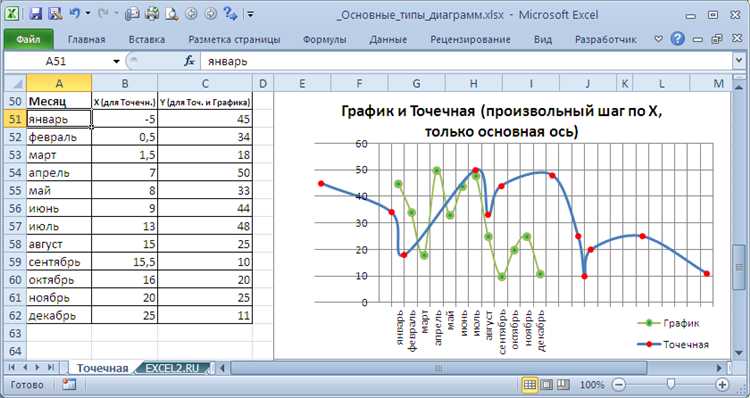Switch to the EXCEL2.RU sheet tab
750x398 pixels.
tap(173, 368)
